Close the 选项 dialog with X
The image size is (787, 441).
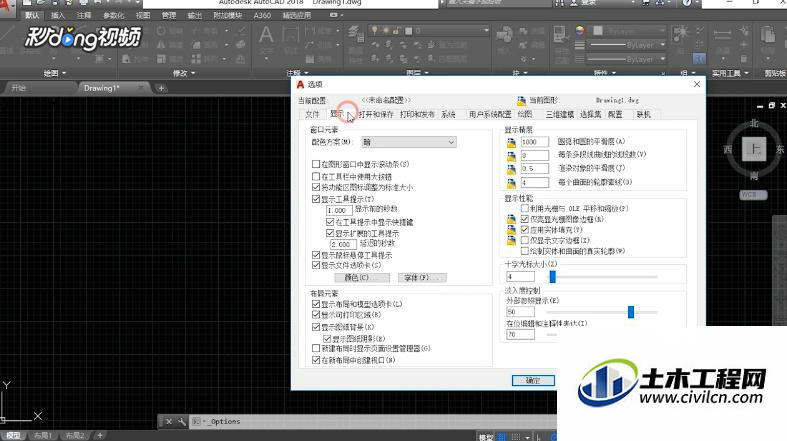click(x=697, y=84)
